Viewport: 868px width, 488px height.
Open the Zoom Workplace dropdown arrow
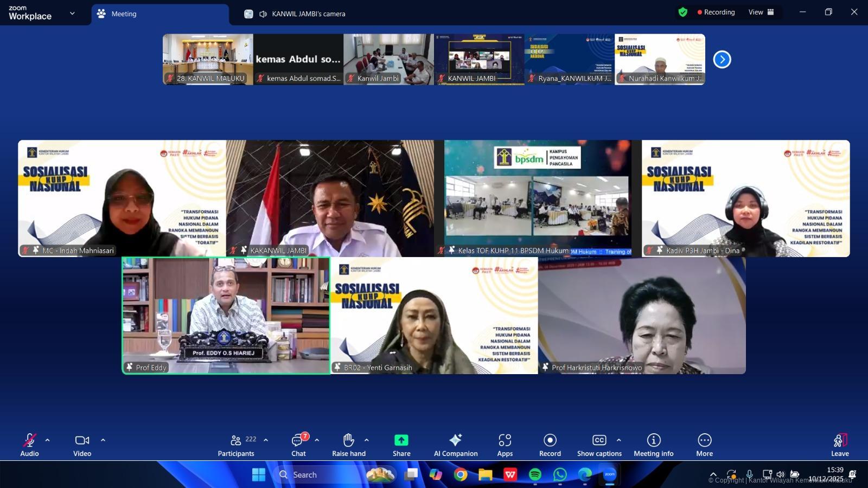72,14
